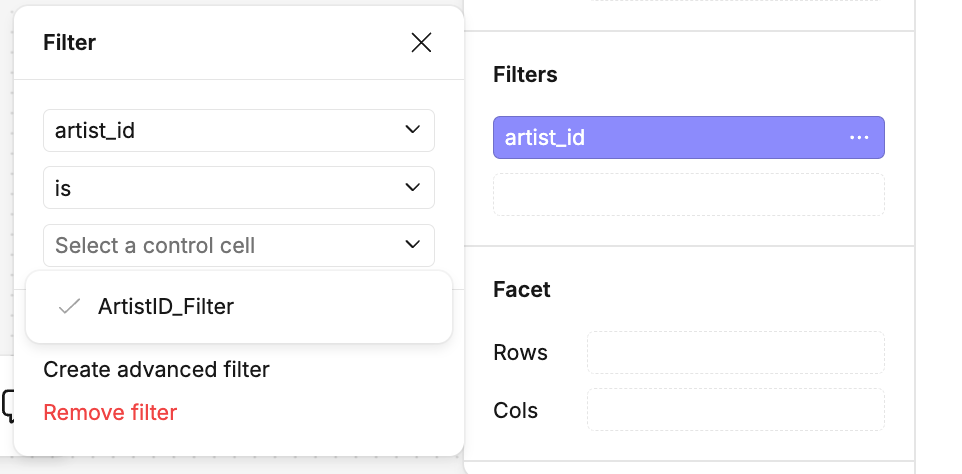This screenshot has height=474, width=962.
Task: Click the checkmark beside ArtistID_Filter
Action: [x=69, y=307]
